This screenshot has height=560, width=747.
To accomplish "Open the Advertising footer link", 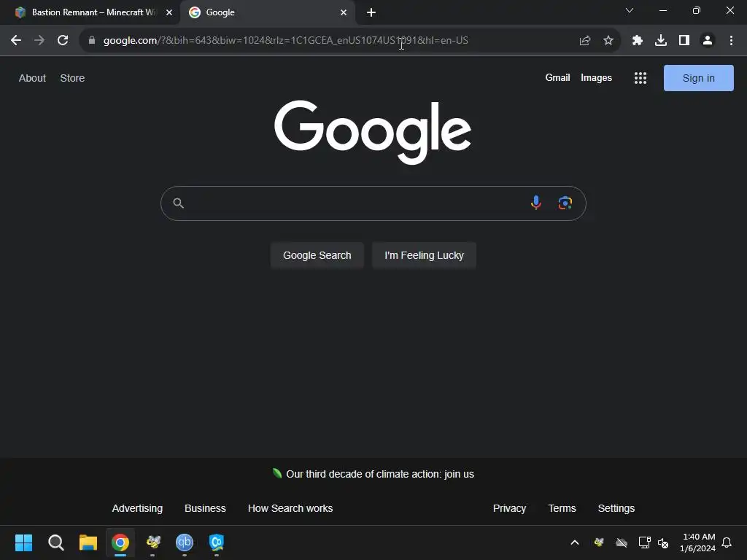I will pos(137,508).
